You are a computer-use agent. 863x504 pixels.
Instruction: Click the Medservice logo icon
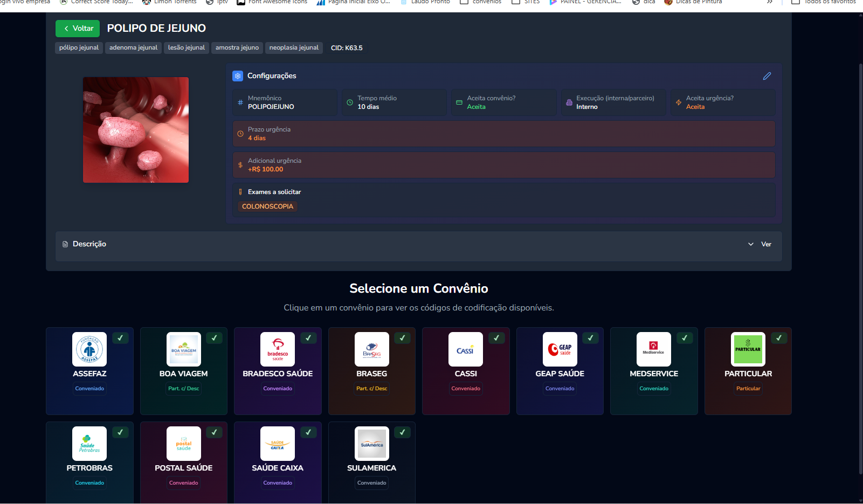coord(654,349)
